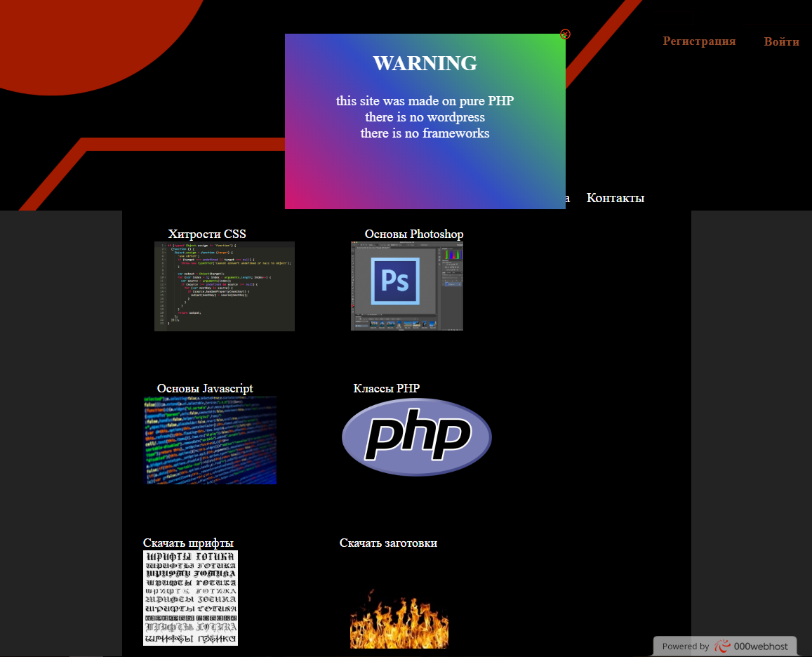Select the Javascript blue code thumbnail

210,440
